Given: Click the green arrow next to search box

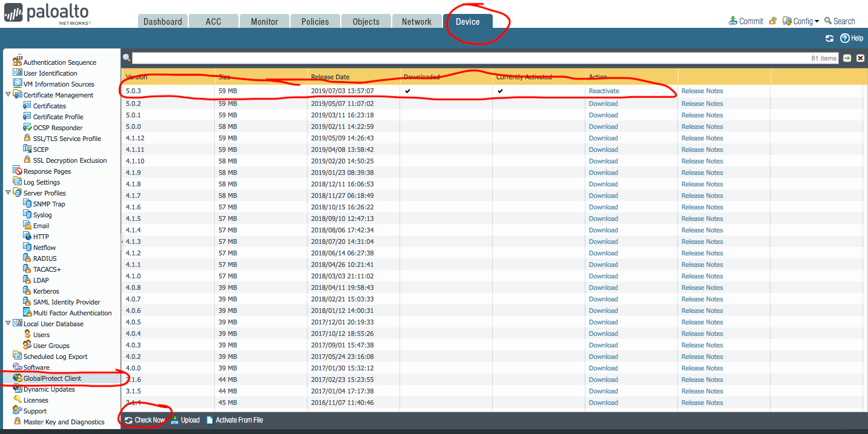Looking at the screenshot, I should point(847,58).
